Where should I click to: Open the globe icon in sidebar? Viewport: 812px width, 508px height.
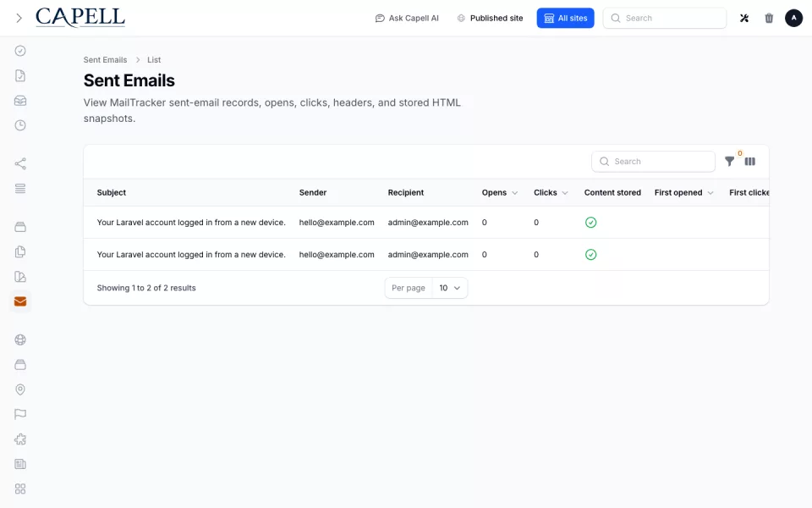[x=20, y=340]
